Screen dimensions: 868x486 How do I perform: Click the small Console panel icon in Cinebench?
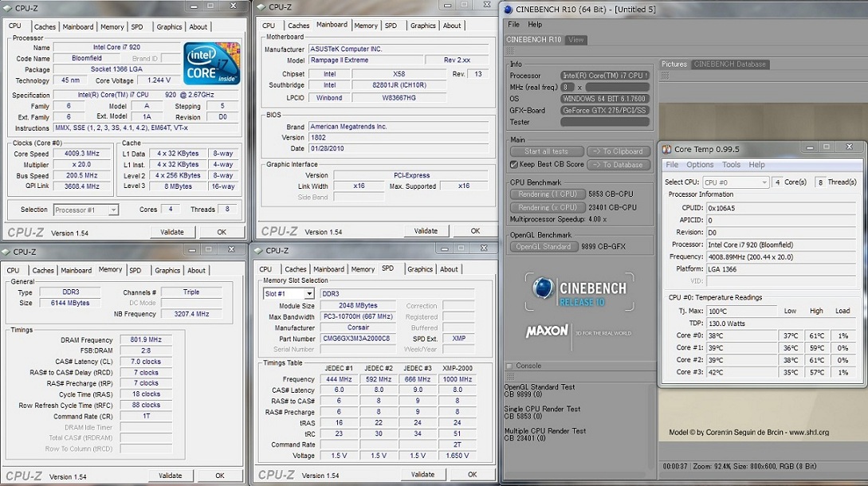(x=511, y=366)
